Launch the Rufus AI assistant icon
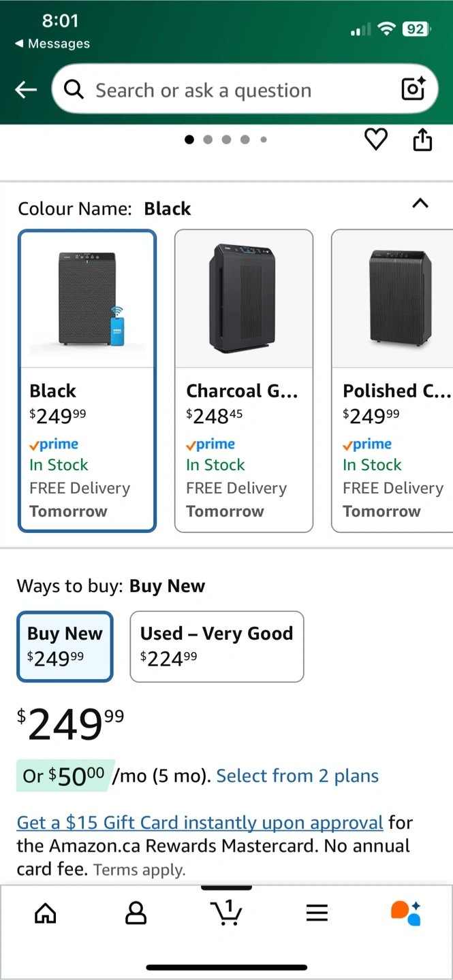Image resolution: width=453 pixels, height=980 pixels. tap(406, 913)
